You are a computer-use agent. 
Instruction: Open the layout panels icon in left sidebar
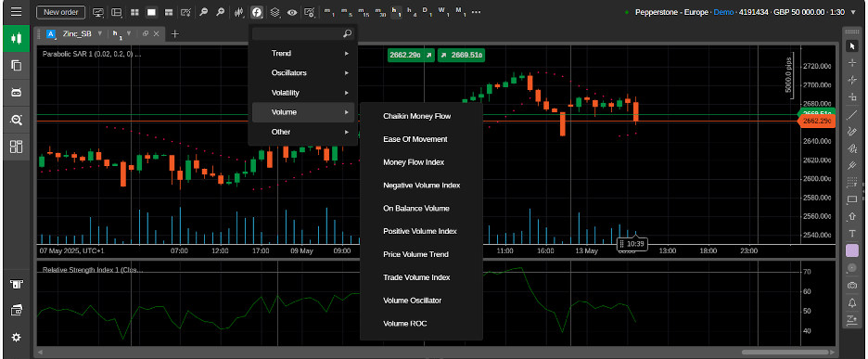coord(17,147)
